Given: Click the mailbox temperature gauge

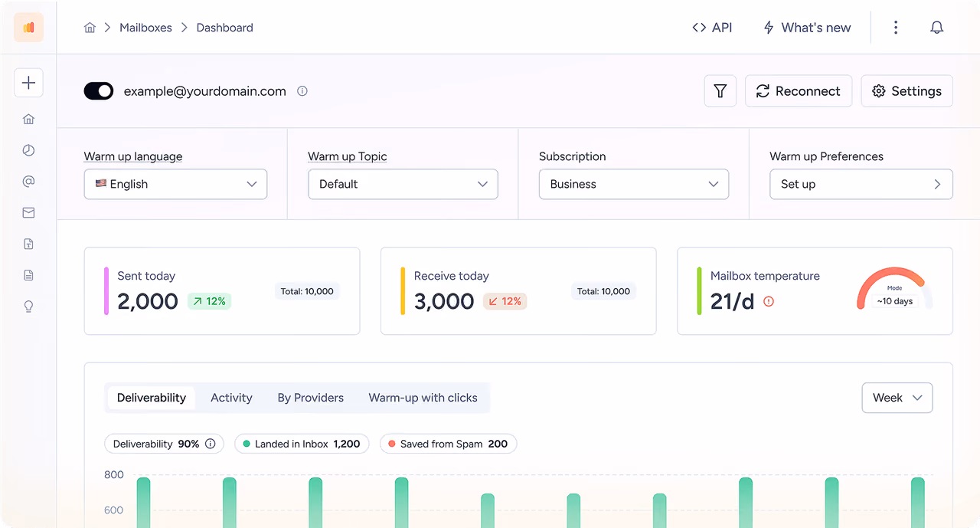Looking at the screenshot, I should pos(894,289).
